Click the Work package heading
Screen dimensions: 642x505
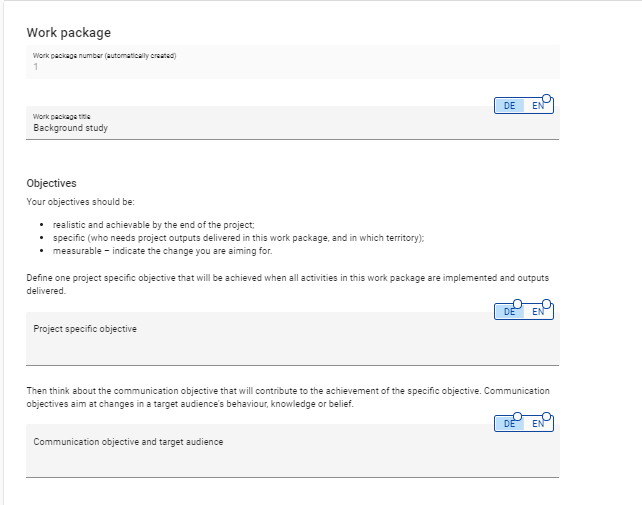tap(69, 33)
